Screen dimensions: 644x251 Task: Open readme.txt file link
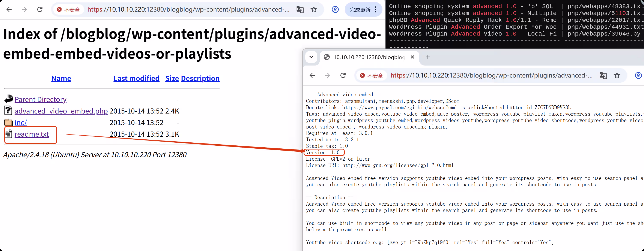32,134
